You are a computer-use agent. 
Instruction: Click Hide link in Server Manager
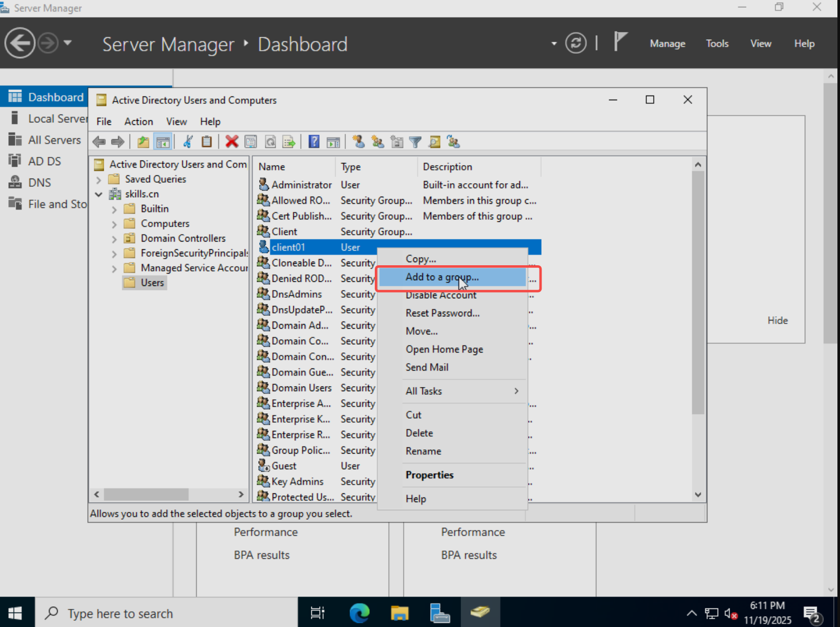tap(777, 320)
